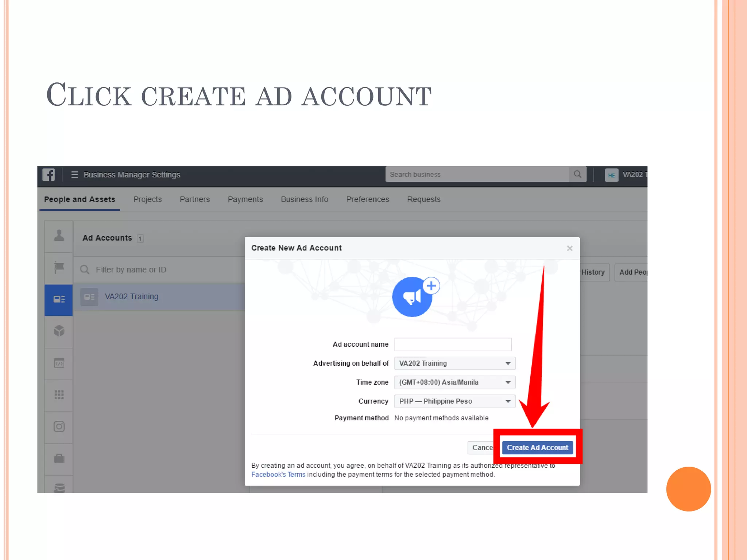Click the HE business avatar icon
This screenshot has width=747, height=560.
[x=611, y=175]
